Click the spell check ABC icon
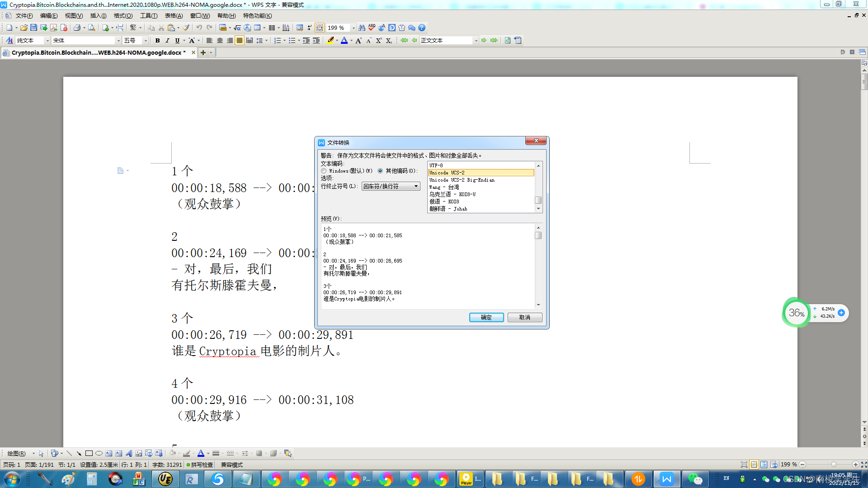 click(372, 28)
